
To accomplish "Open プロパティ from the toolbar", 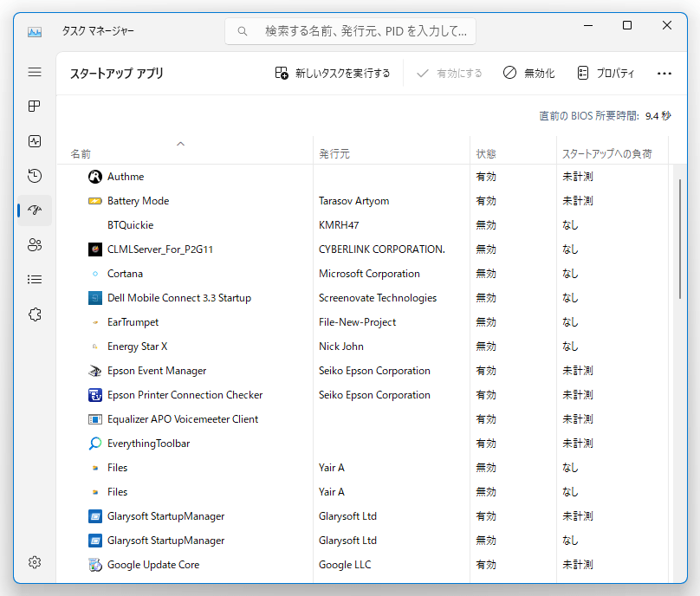I will 606,74.
